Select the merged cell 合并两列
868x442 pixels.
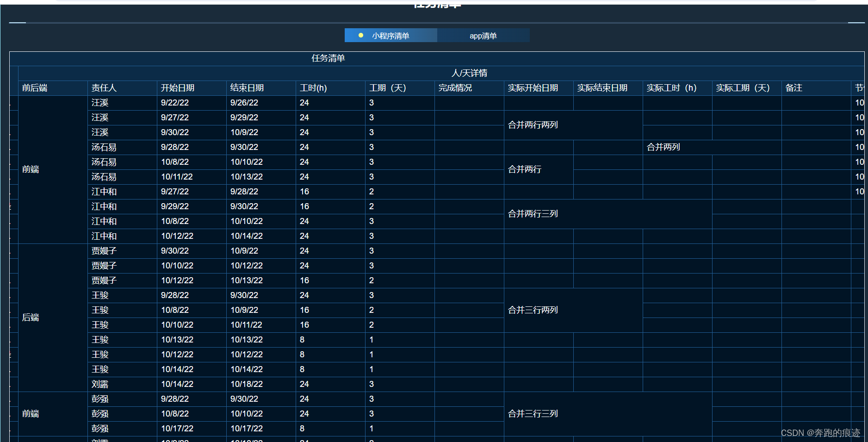pos(712,147)
